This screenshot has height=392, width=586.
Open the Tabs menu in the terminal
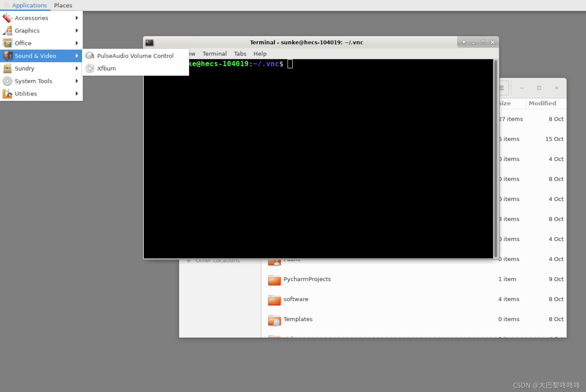pos(240,54)
